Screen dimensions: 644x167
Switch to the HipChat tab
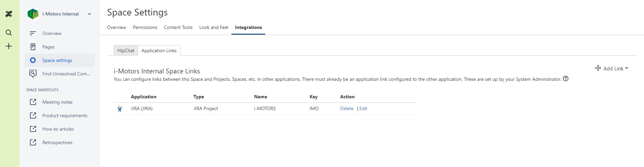click(126, 51)
